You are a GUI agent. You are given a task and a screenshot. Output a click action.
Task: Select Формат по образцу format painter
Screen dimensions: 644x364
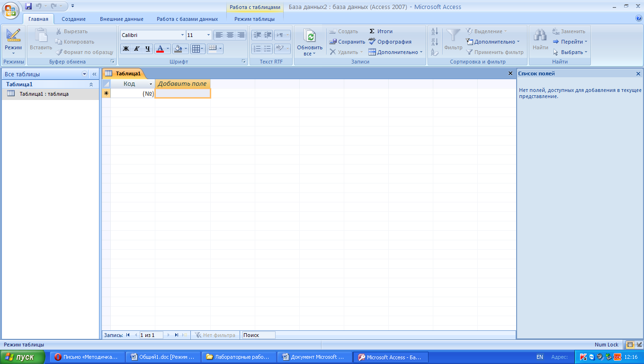point(84,52)
